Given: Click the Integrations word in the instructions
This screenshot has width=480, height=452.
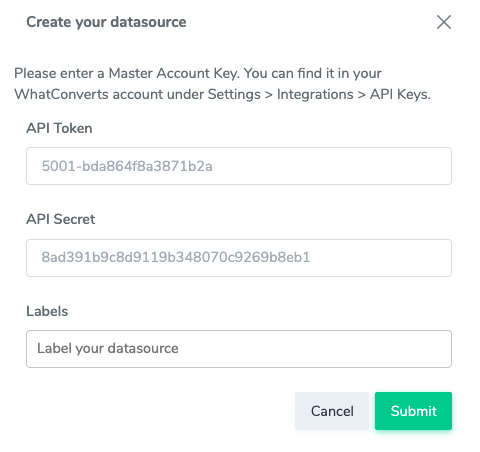Looking at the screenshot, I should [315, 94].
